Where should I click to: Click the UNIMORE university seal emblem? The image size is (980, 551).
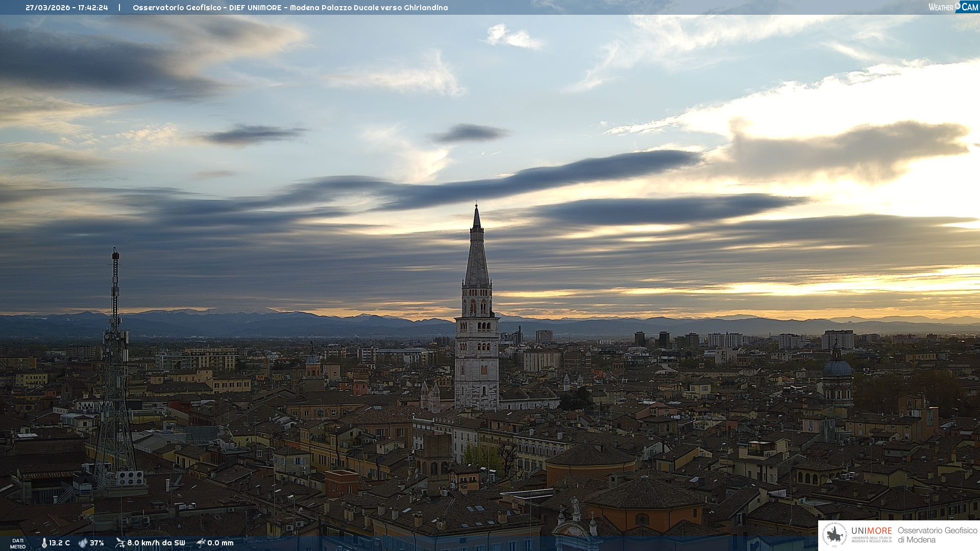click(835, 535)
